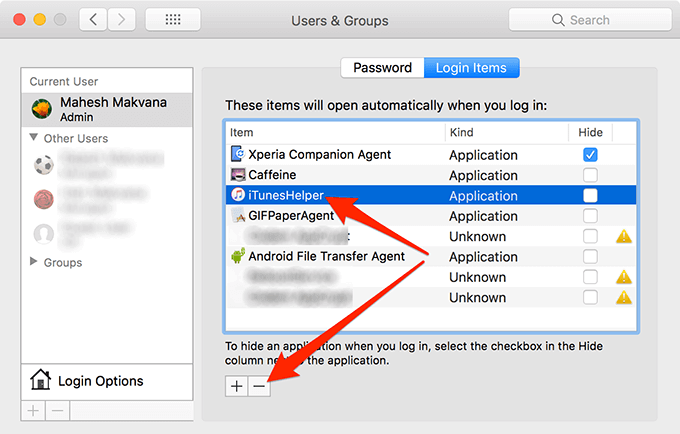Click the toolbar forward arrow button
The image size is (680, 434).
pos(123,20)
